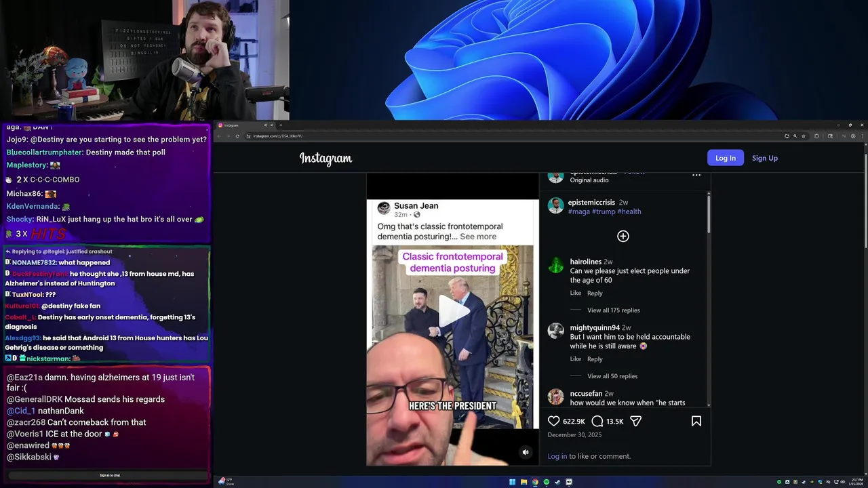Viewport: 868px width, 488px height.
Task: Click Reply under mightyquinn94's comment
Action: pos(595,359)
